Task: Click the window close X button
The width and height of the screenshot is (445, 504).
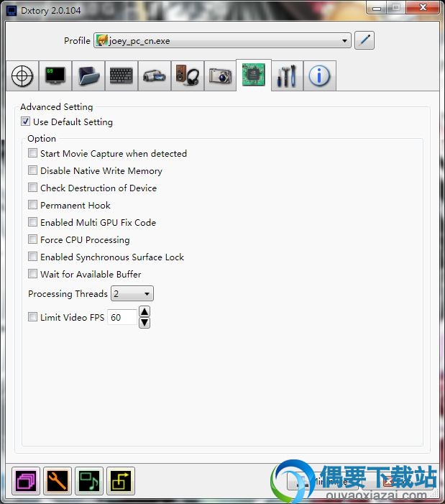Action: 423,7
